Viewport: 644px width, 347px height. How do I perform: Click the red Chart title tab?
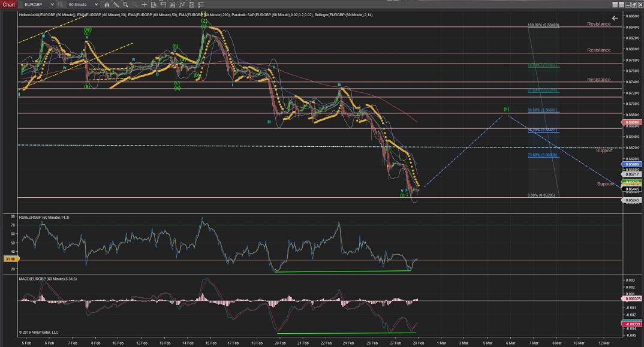(8, 4)
